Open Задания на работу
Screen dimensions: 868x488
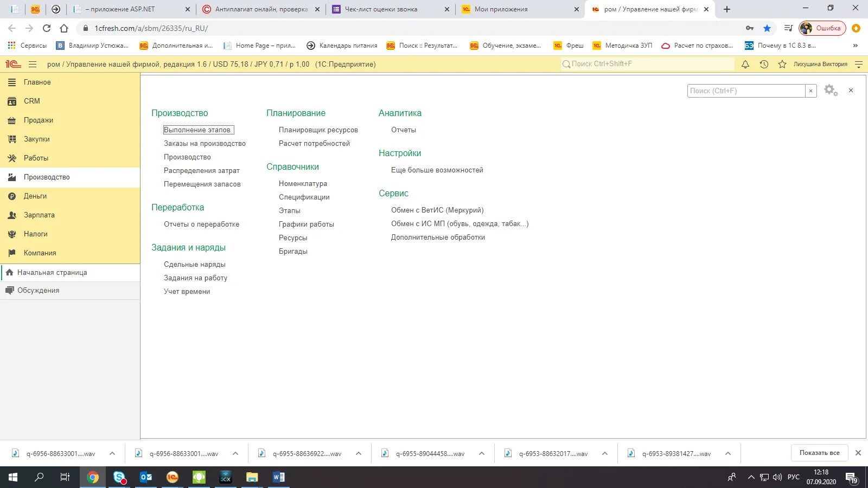[195, 278]
